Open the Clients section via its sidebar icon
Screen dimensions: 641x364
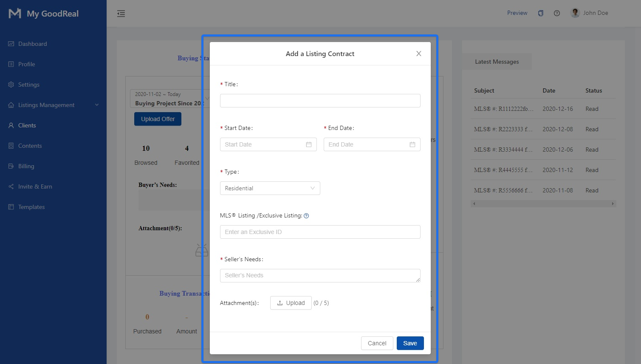tap(11, 125)
